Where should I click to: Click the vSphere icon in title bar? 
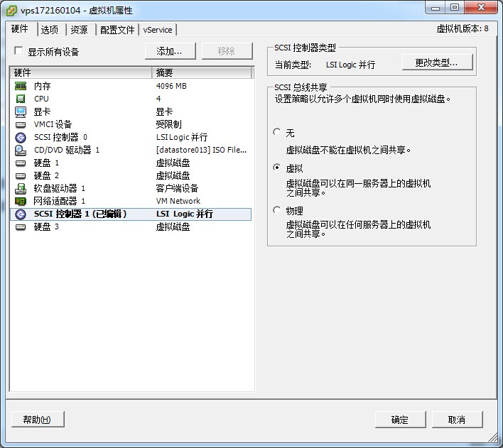[x=11, y=11]
